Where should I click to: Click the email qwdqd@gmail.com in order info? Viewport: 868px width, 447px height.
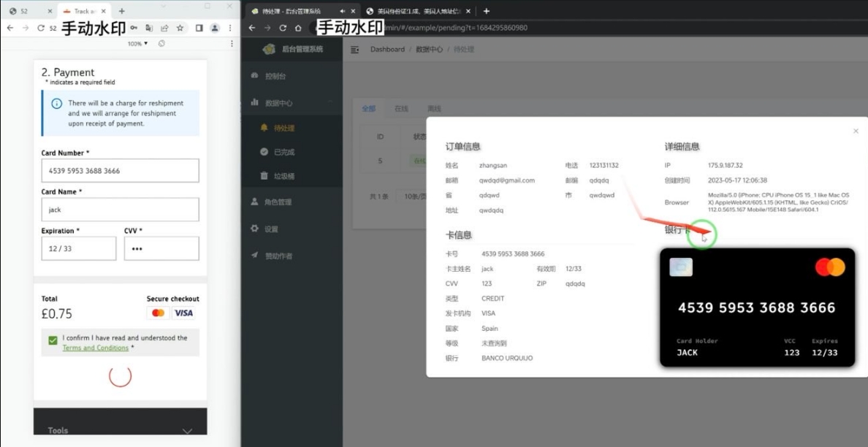(507, 180)
